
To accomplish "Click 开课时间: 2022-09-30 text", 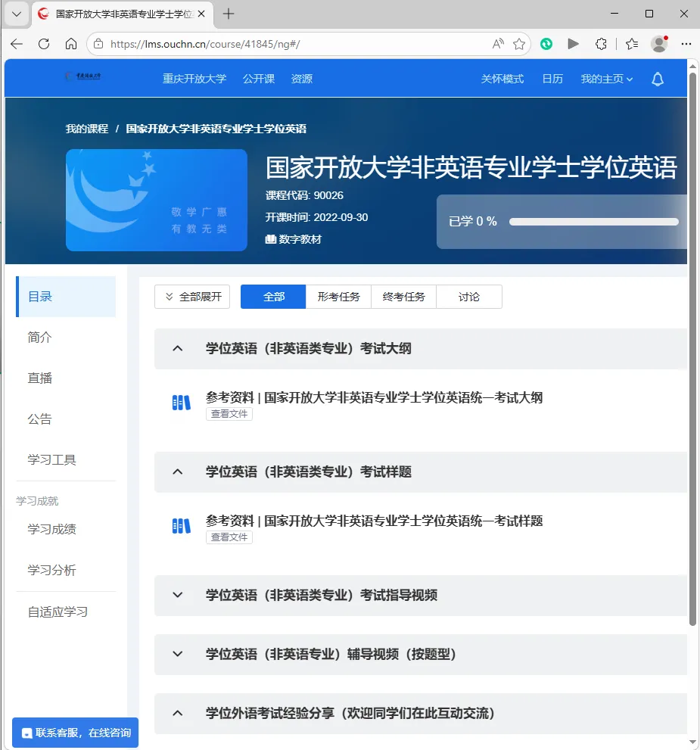I will (x=316, y=217).
